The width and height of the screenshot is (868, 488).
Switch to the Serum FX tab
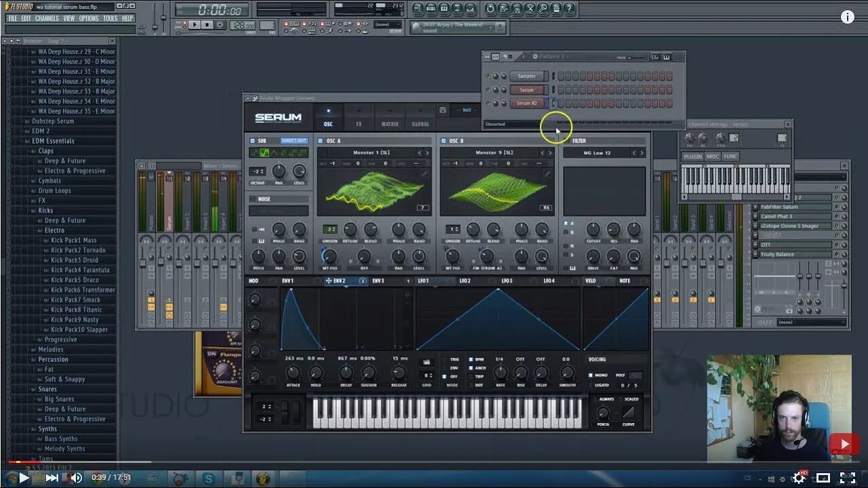click(359, 117)
